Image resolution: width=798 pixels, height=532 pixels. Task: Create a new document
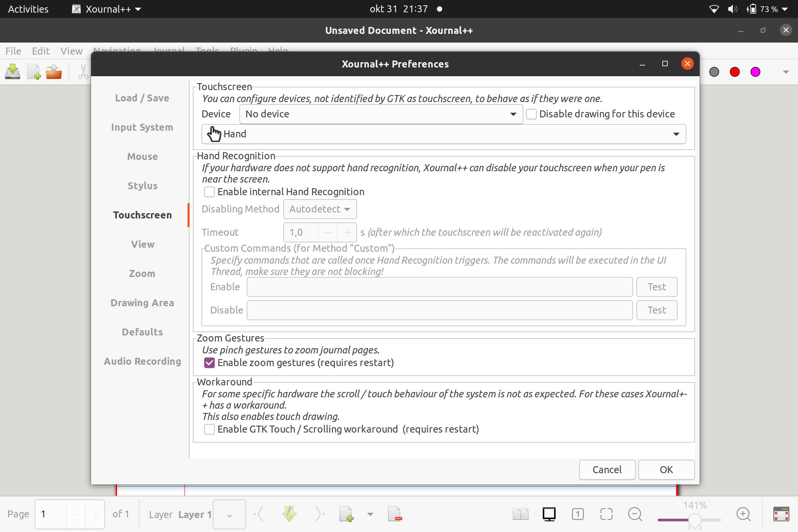pyautogui.click(x=33, y=71)
